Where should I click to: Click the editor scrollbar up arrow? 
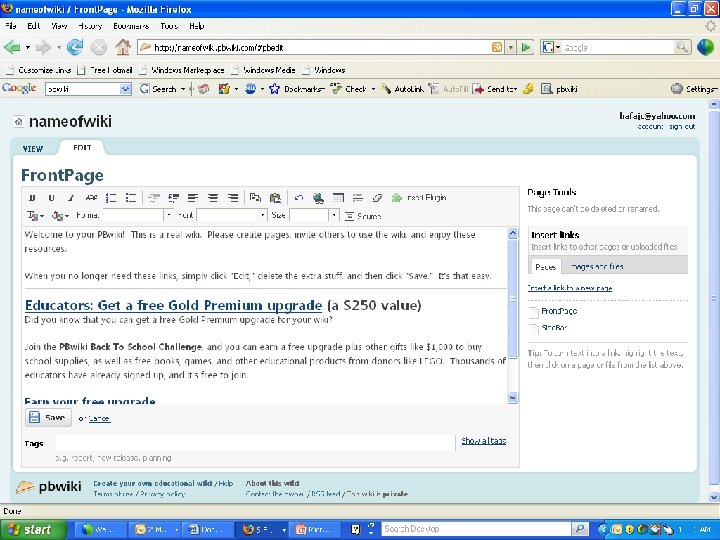512,233
